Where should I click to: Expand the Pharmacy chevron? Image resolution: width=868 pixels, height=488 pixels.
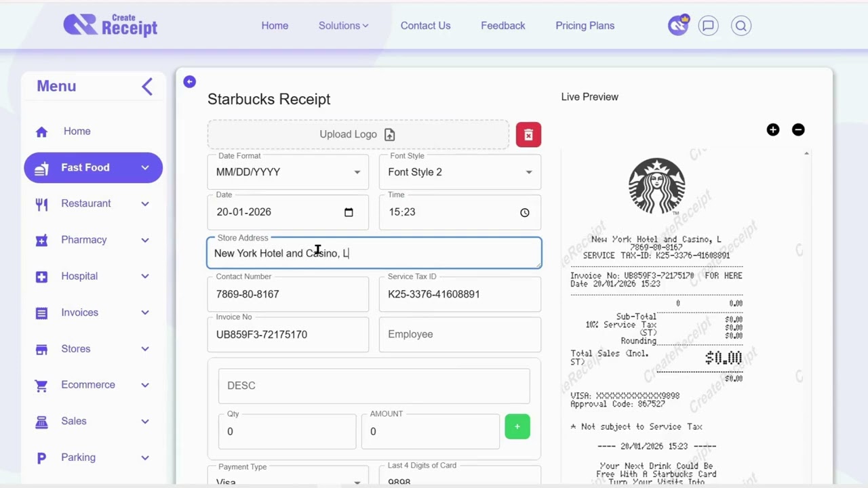pyautogui.click(x=145, y=240)
